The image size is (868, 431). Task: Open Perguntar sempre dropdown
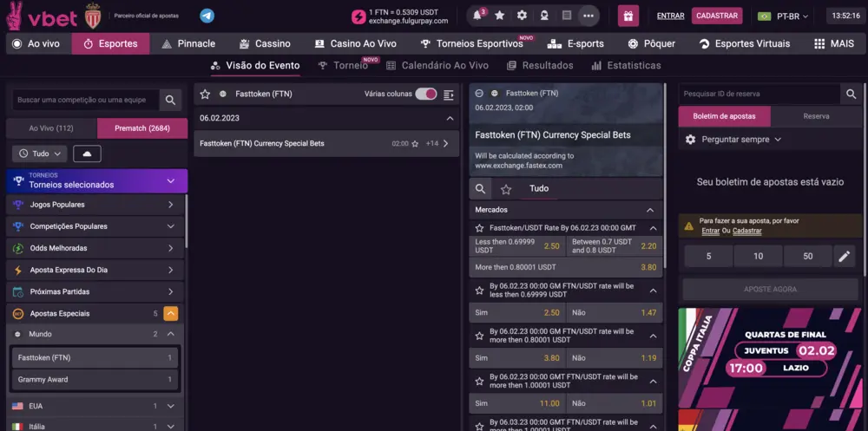(742, 140)
